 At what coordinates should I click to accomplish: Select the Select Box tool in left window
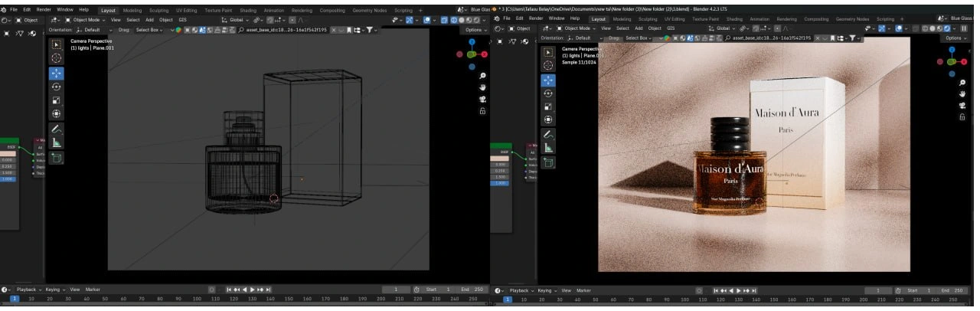(x=57, y=44)
